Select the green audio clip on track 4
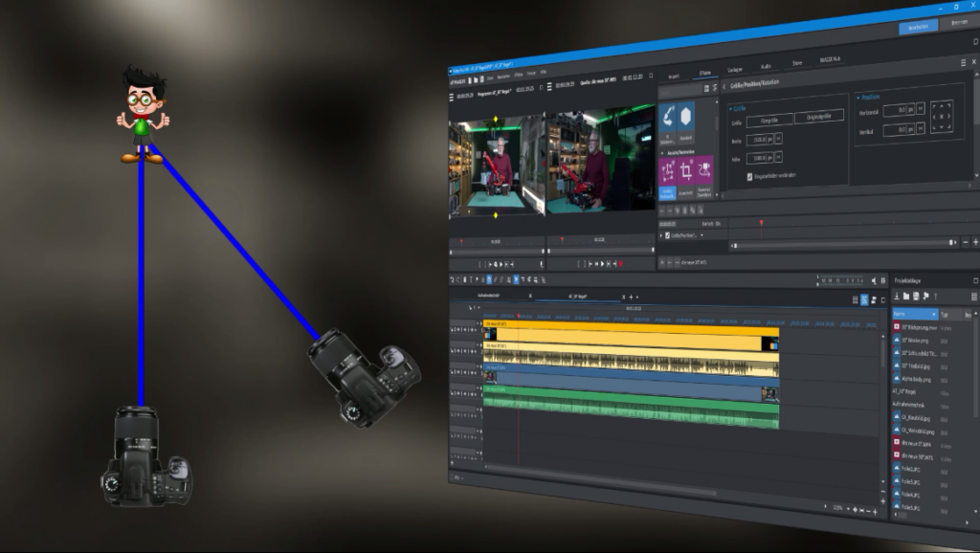 (632, 408)
